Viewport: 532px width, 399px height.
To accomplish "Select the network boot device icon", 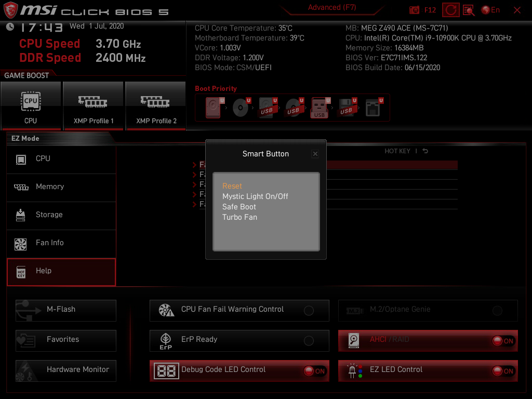I will 374,108.
